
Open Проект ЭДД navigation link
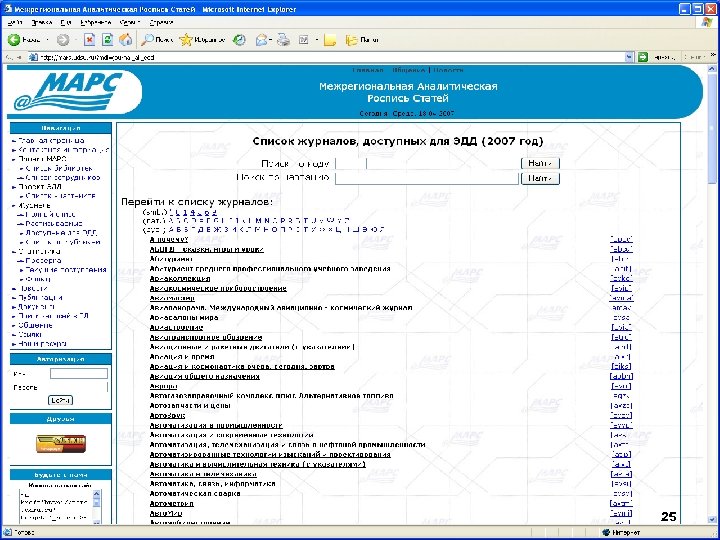(39, 186)
